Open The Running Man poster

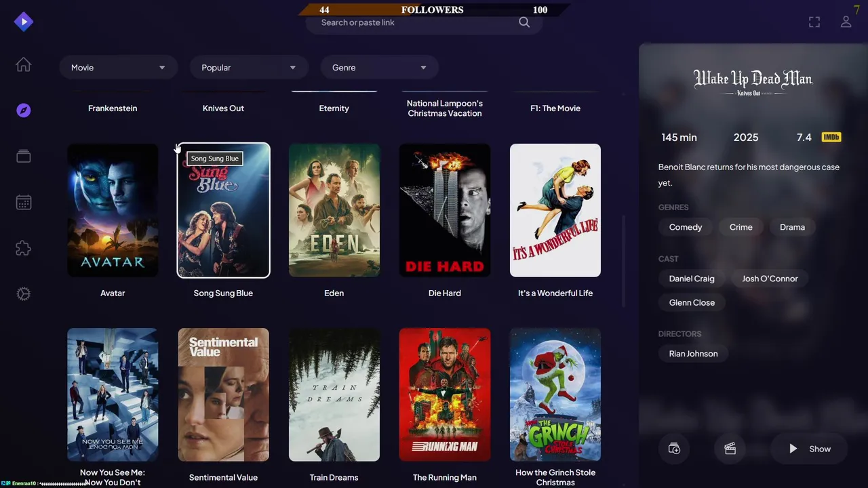[x=445, y=394]
